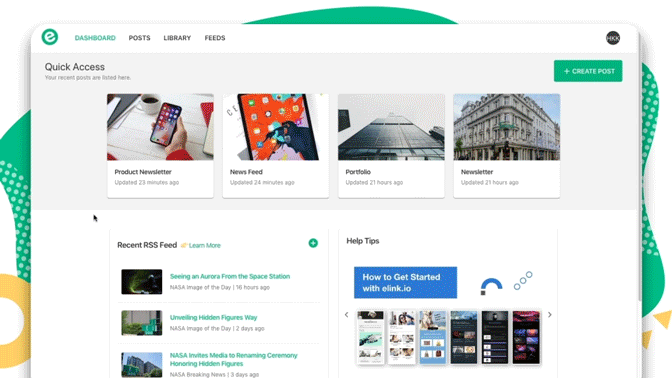
Task: Select the second template thumbnail in Help Tips
Action: click(402, 338)
